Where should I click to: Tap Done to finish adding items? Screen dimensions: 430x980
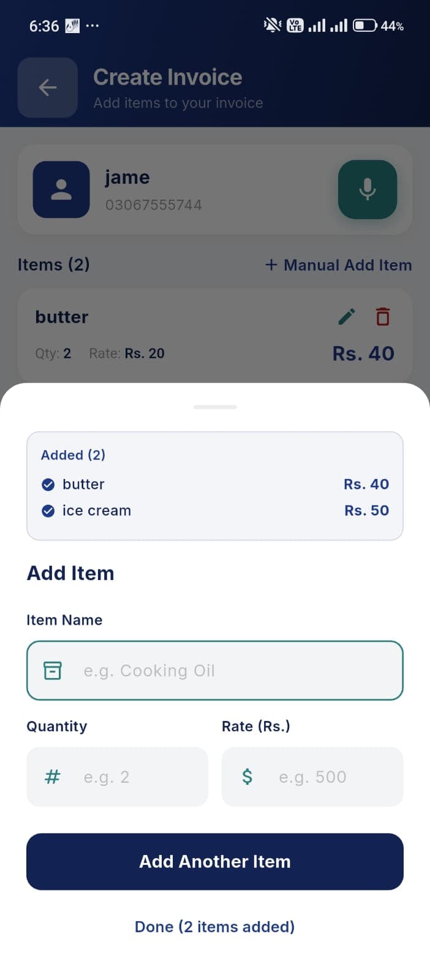click(214, 927)
